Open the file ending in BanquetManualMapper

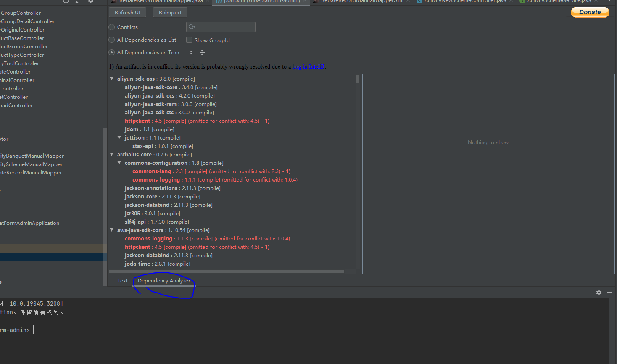pos(32,156)
